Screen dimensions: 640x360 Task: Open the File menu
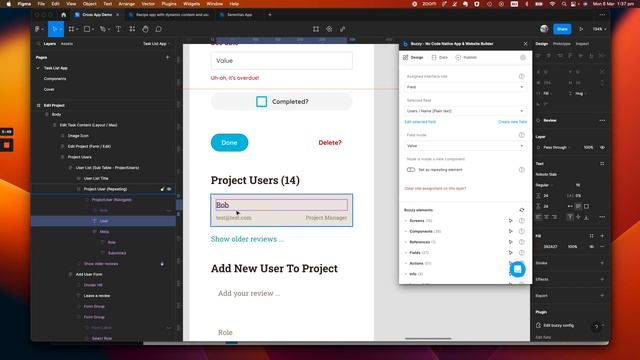tap(41, 4)
